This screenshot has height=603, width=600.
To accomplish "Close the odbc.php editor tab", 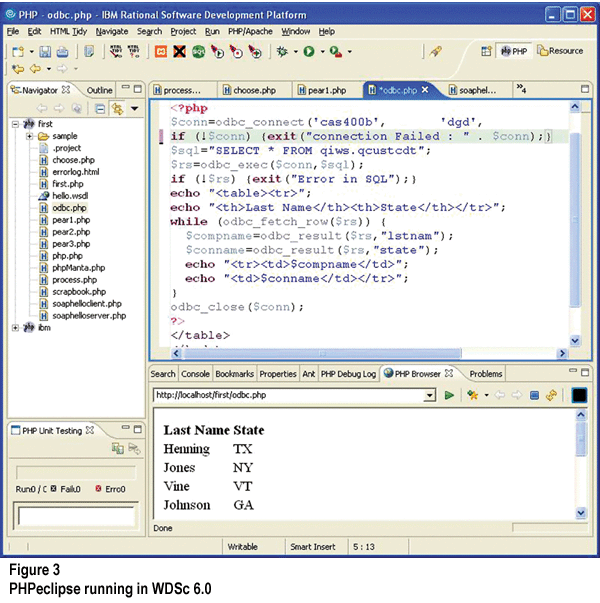I will [425, 90].
